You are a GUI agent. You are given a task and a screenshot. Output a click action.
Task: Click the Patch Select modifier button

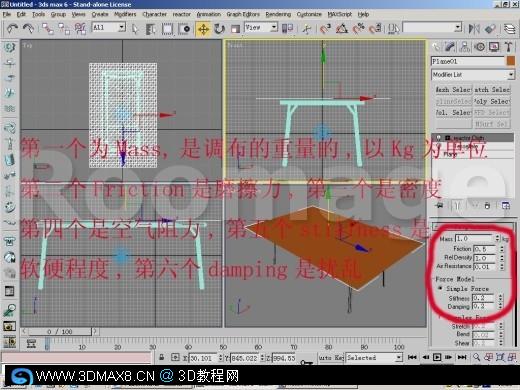click(x=492, y=90)
